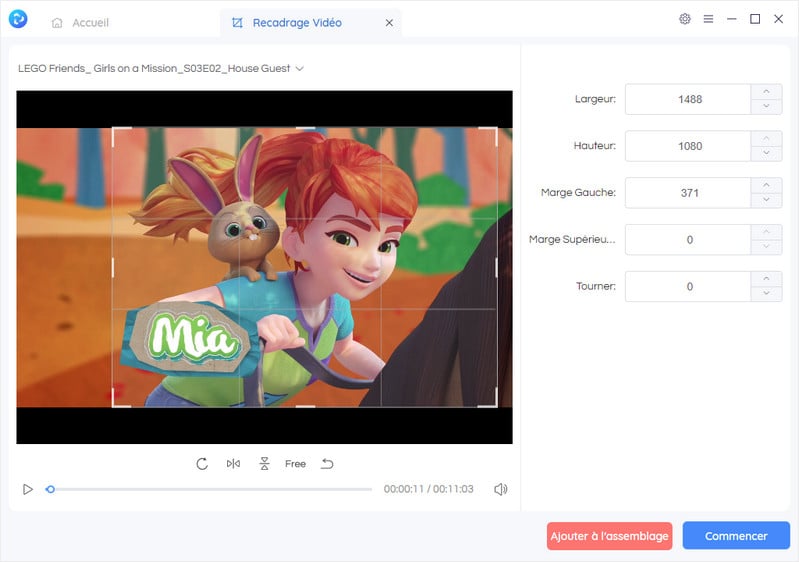Decrease Largeur with down arrow

click(x=766, y=106)
